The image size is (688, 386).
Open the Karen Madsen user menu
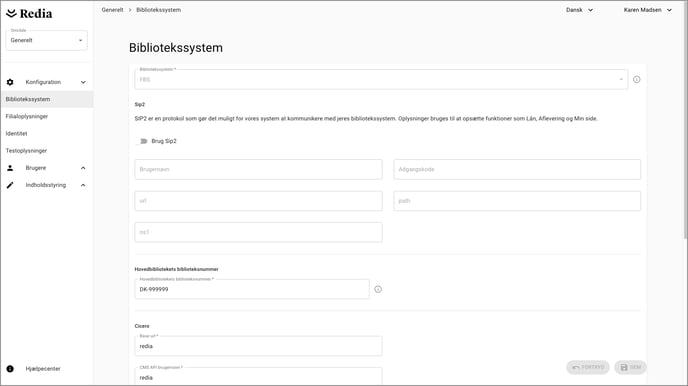point(648,10)
